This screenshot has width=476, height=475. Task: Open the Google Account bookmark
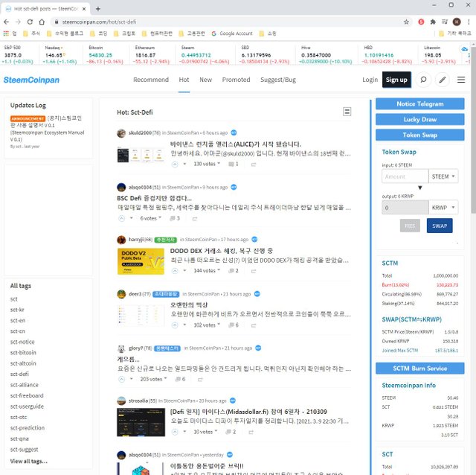[232, 34]
